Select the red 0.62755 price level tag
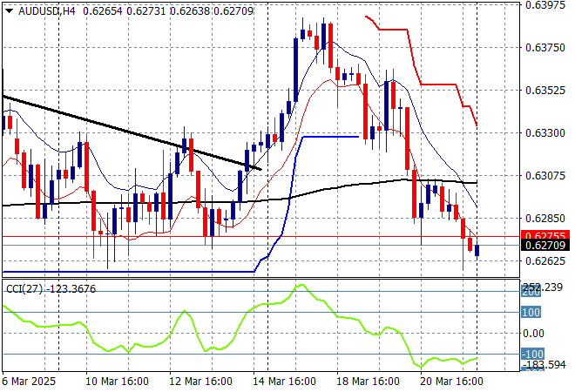 pyautogui.click(x=545, y=235)
